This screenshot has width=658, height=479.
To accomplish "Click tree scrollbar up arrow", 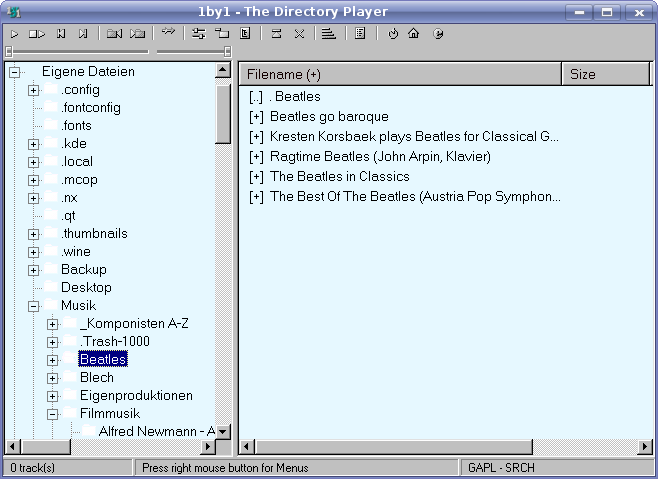I will (223, 70).
